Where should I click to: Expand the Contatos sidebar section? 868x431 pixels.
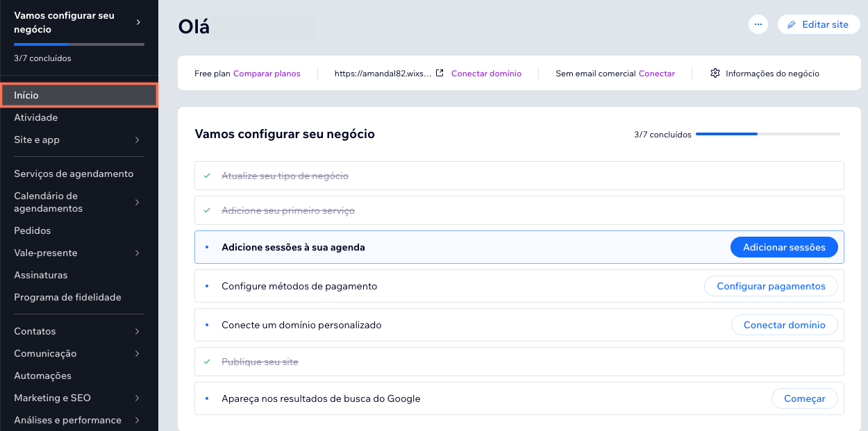pos(137,332)
